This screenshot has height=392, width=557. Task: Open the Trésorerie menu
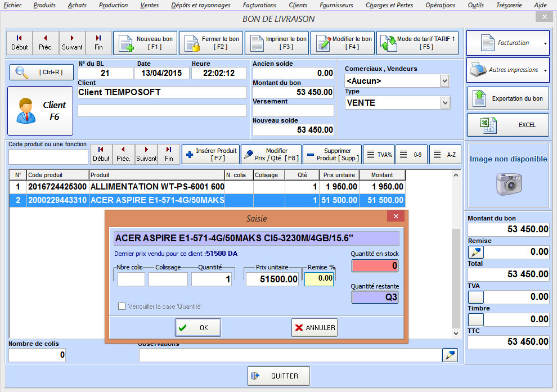[509, 5]
